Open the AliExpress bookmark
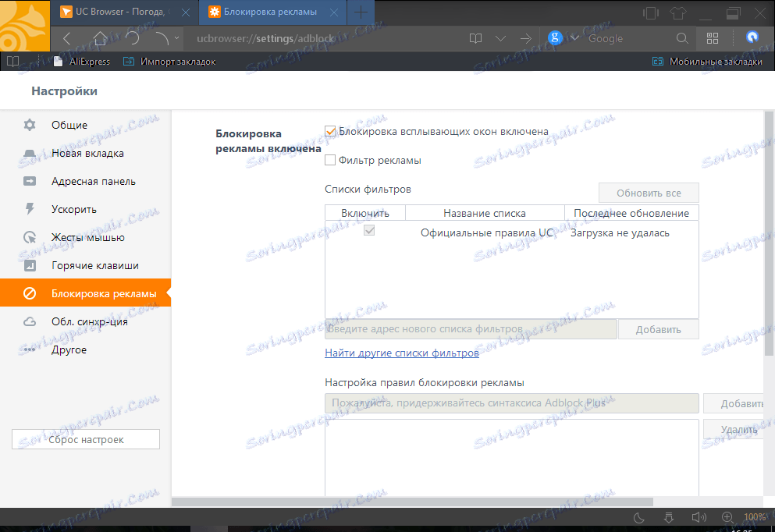 pos(82,62)
